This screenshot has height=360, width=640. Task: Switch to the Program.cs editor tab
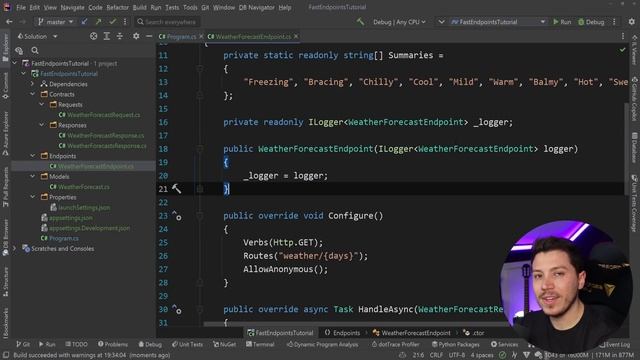click(178, 36)
